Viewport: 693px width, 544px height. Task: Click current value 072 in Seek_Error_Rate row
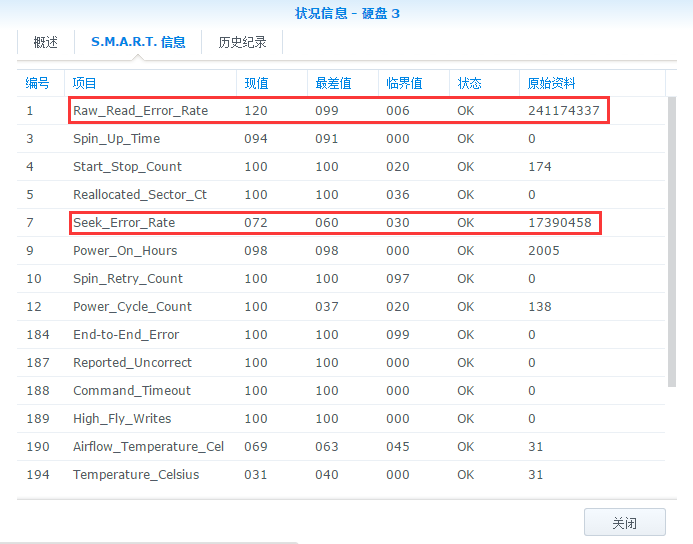click(256, 223)
